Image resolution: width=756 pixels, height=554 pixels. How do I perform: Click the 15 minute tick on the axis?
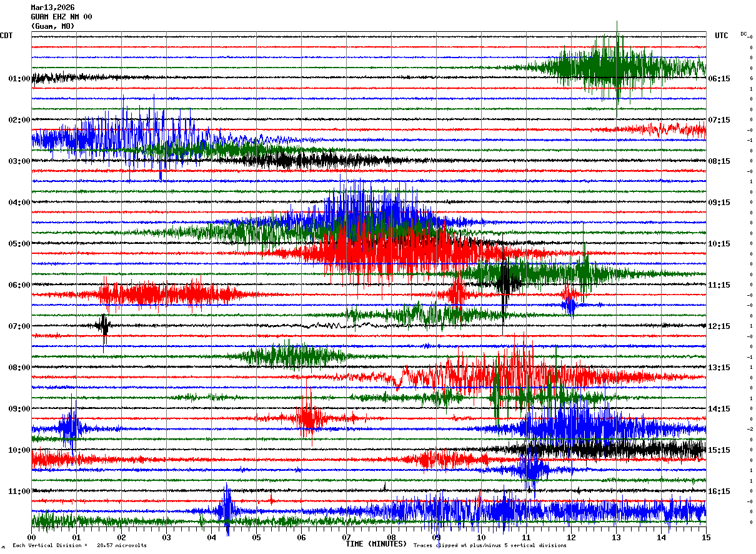click(706, 537)
